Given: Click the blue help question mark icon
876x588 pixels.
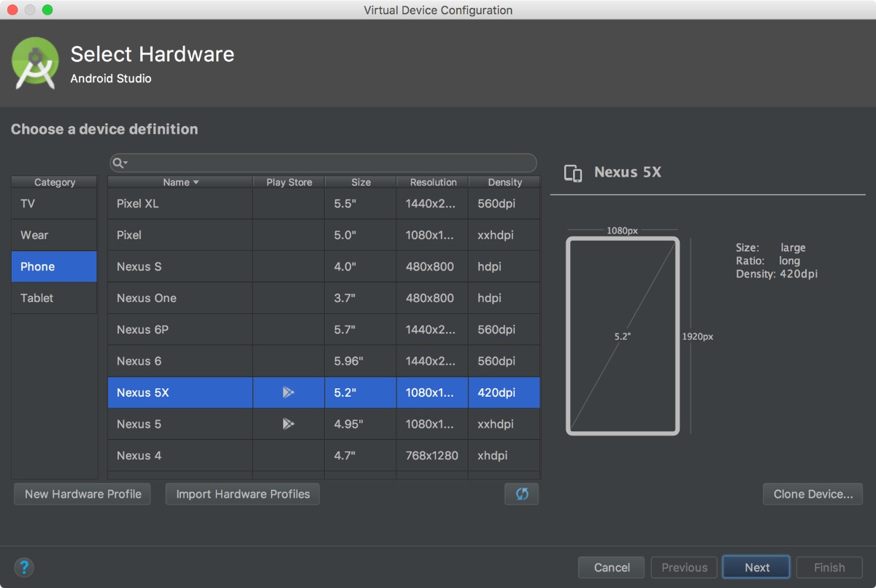Looking at the screenshot, I should point(24,567).
